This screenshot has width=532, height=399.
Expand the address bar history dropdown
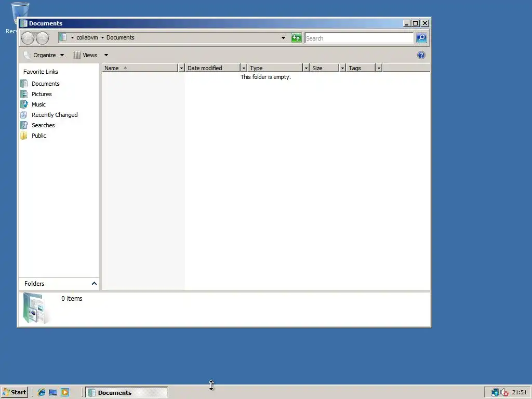point(283,37)
